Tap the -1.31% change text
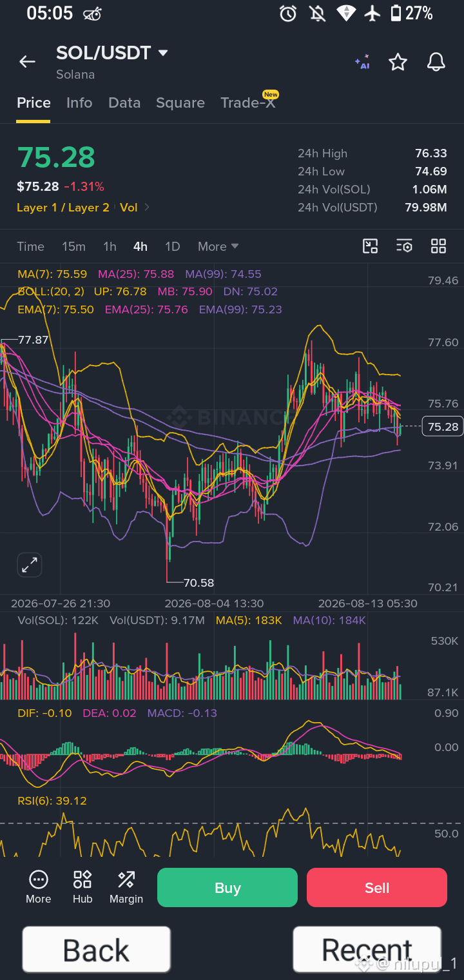The width and height of the screenshot is (464, 980). [84, 187]
